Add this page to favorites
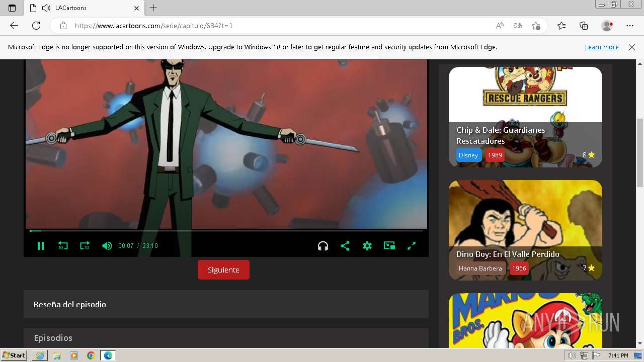This screenshot has width=644, height=362. pos(536,26)
